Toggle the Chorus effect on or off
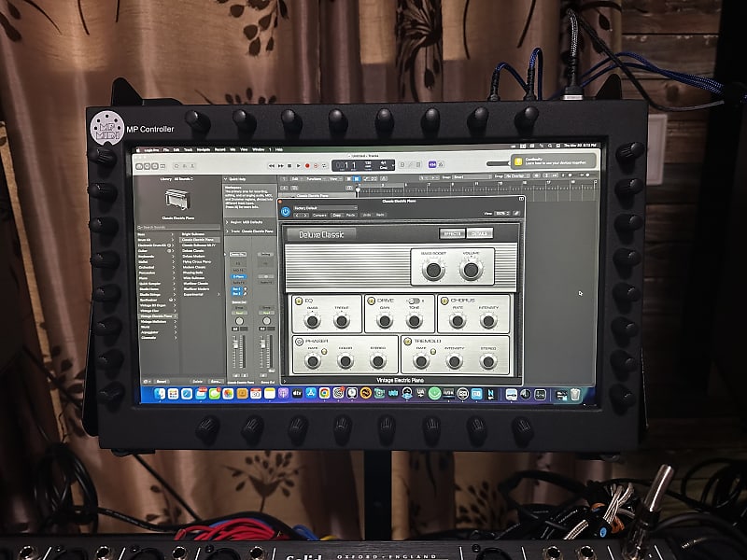This screenshot has width=747, height=560. (444, 300)
